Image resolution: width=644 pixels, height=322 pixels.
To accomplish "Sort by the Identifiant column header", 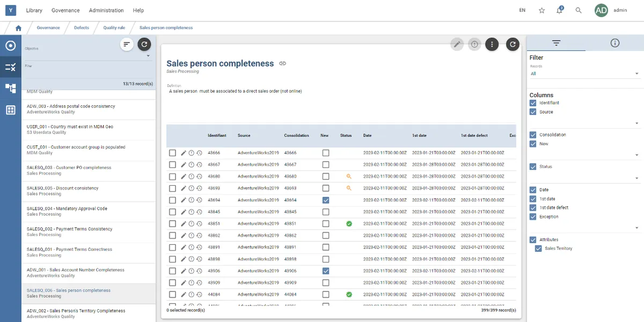I will click(x=217, y=136).
